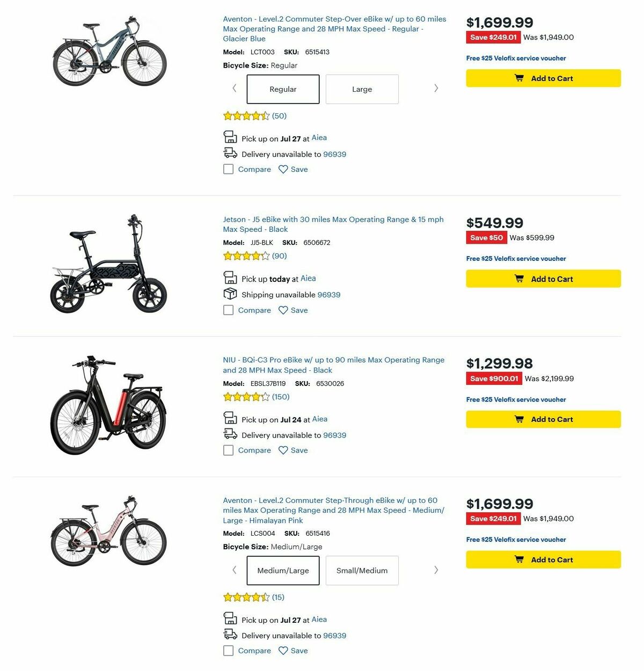Viewport: 644px width, 671px height.
Task: Expand the next size options with the right chevron arrow
Action: pos(436,88)
